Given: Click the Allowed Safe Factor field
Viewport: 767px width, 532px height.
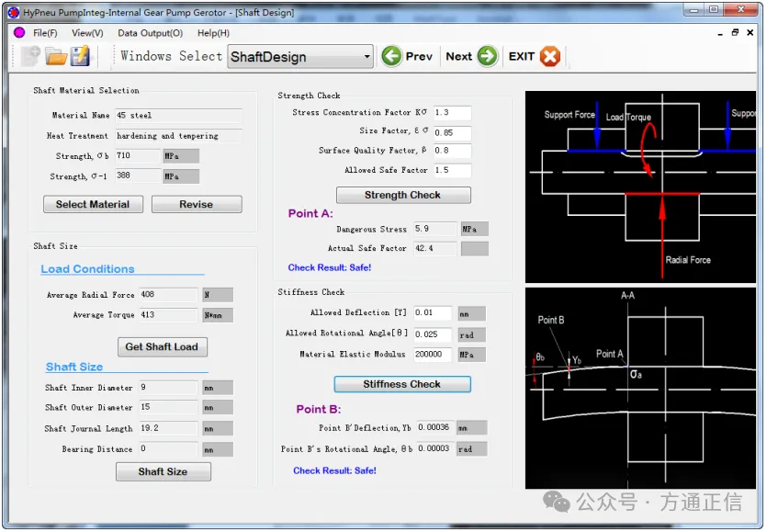Looking at the screenshot, I should coord(453,170).
